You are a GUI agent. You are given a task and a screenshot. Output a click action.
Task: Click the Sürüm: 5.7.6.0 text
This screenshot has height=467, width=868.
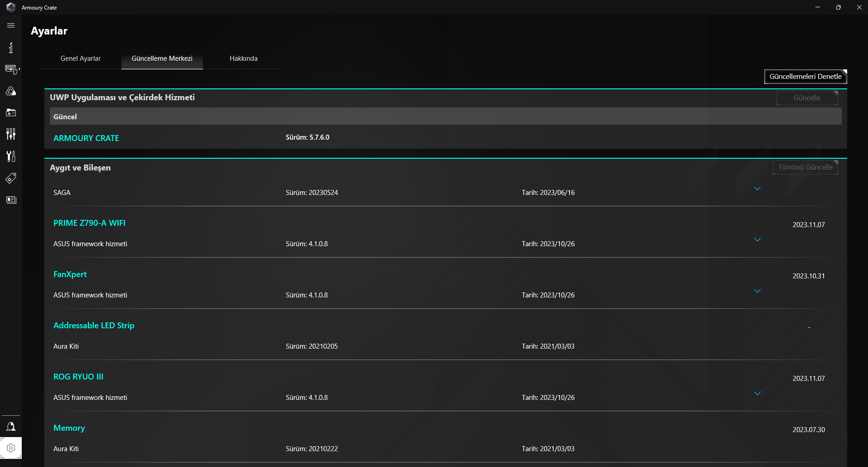[x=308, y=137]
